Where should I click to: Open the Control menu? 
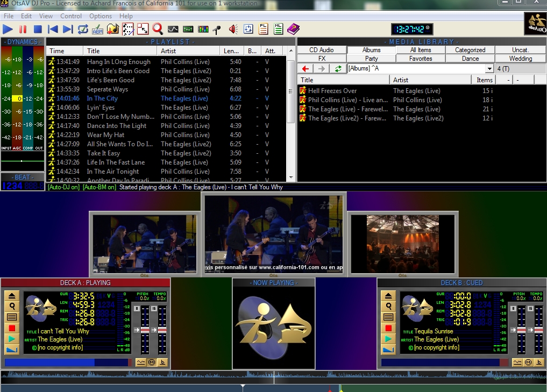[71, 16]
